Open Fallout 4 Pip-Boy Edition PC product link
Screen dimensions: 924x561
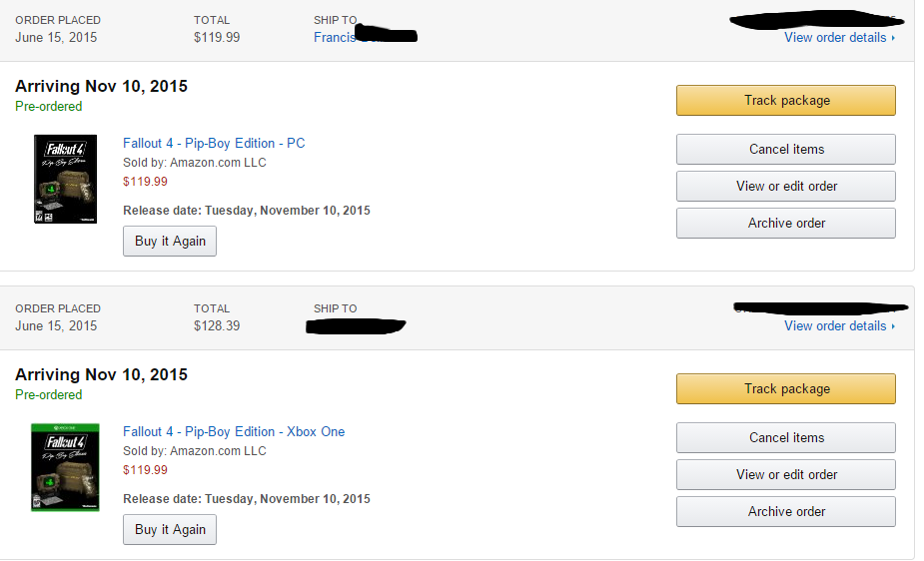pos(214,144)
